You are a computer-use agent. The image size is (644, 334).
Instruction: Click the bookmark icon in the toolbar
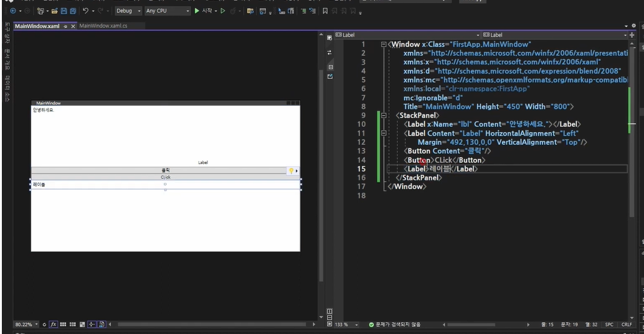click(x=325, y=11)
